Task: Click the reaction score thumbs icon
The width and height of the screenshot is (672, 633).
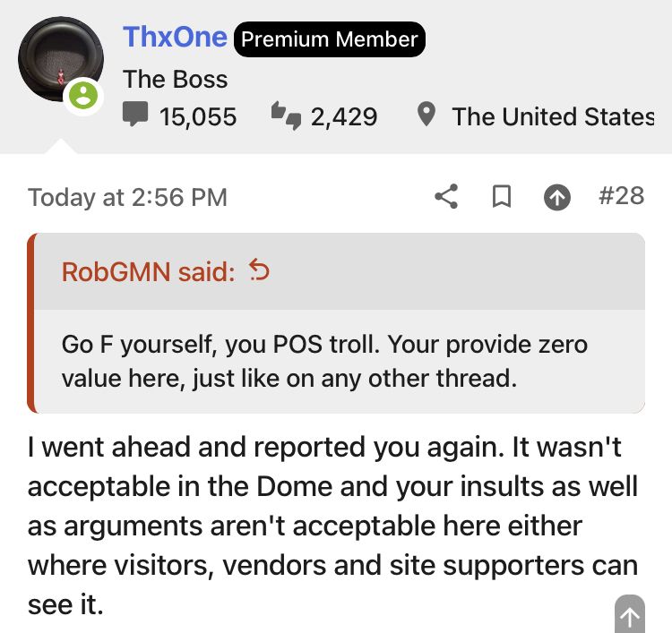Action: click(286, 116)
